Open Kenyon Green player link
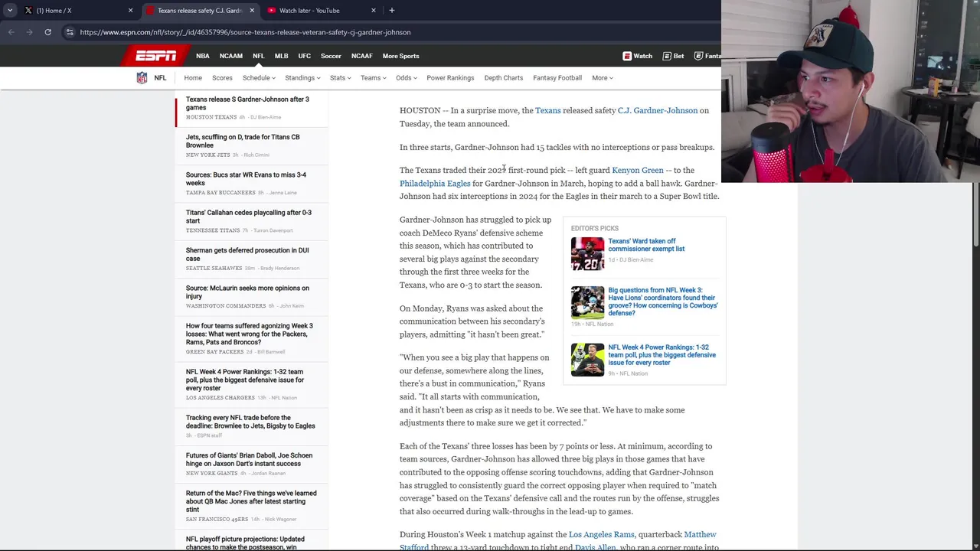 [x=638, y=170]
